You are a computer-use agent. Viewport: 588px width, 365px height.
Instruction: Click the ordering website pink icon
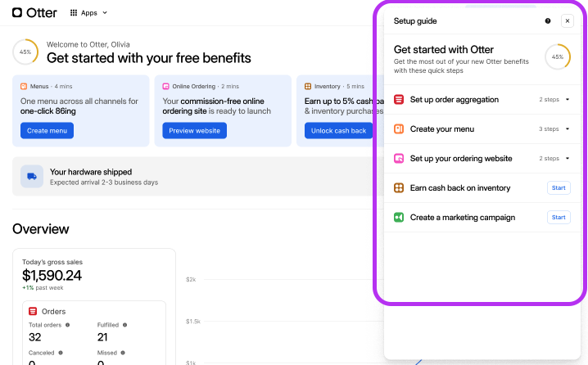click(399, 159)
